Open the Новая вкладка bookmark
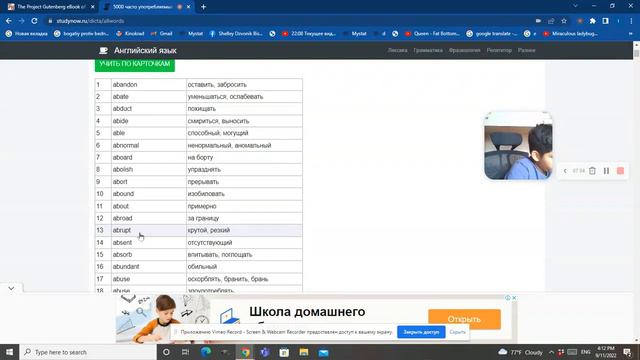640x360 pixels. (27, 33)
